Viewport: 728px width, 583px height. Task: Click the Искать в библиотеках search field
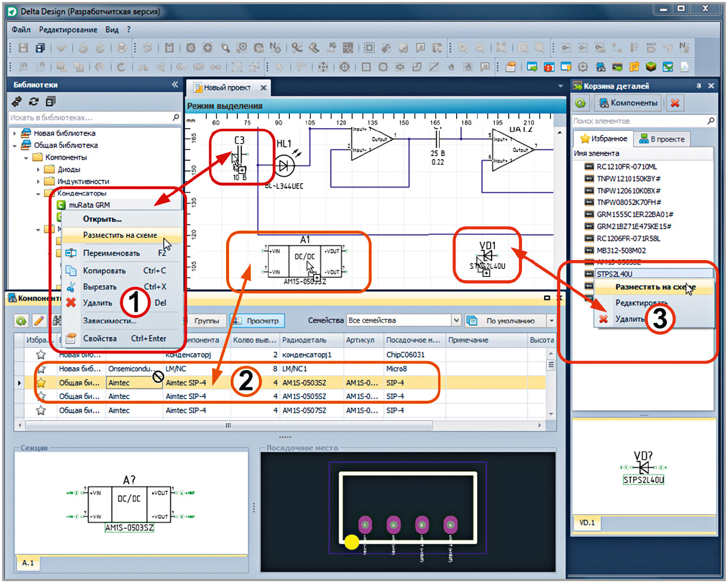tap(90, 118)
